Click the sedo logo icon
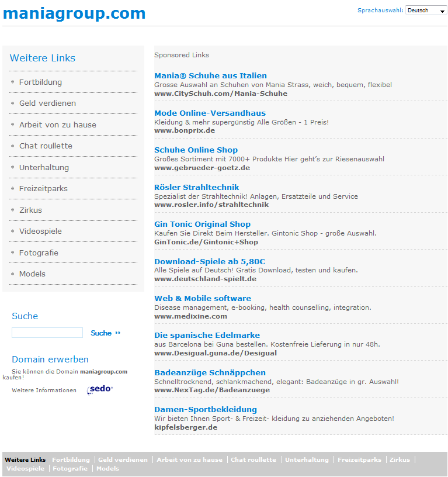The image size is (448, 477). point(100,389)
